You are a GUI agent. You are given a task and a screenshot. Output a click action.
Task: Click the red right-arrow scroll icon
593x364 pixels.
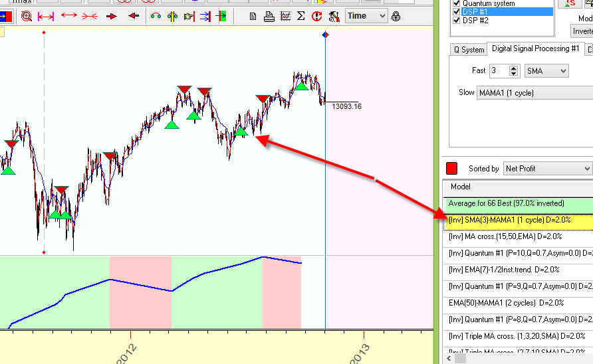[112, 16]
